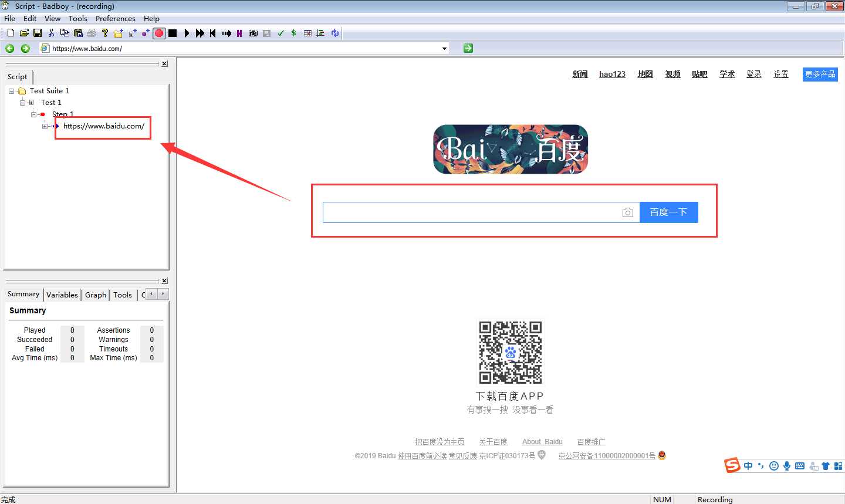The image size is (845, 504).
Task: Switch to the Graph tab
Action: pyautogui.click(x=96, y=295)
